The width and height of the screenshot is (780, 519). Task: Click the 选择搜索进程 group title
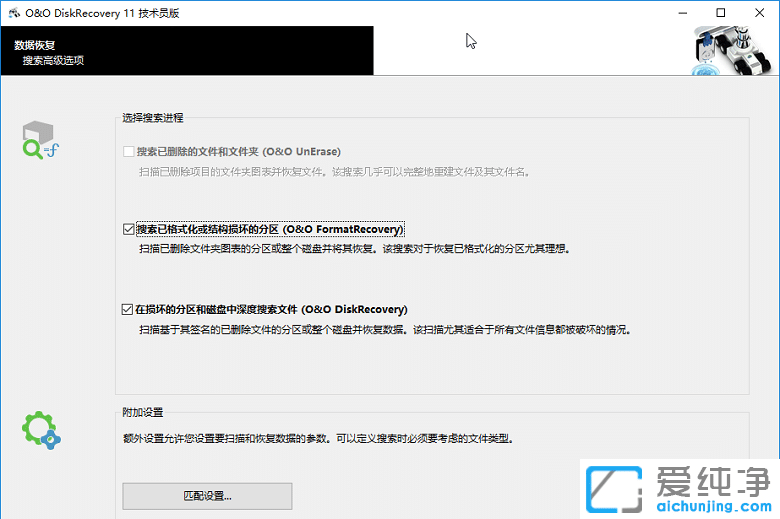tap(153, 118)
